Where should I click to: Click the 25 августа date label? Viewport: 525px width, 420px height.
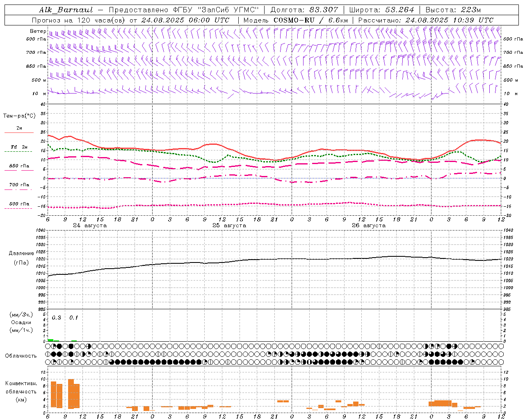[229, 226]
